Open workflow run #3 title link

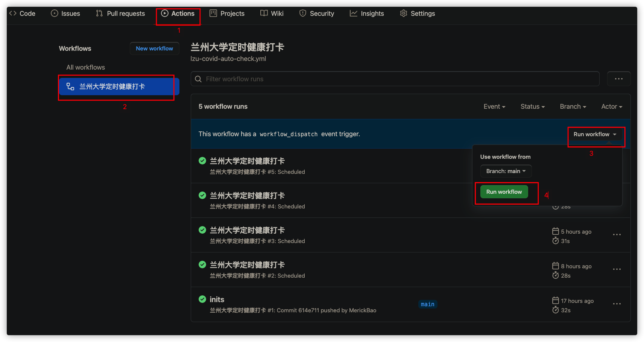247,230
